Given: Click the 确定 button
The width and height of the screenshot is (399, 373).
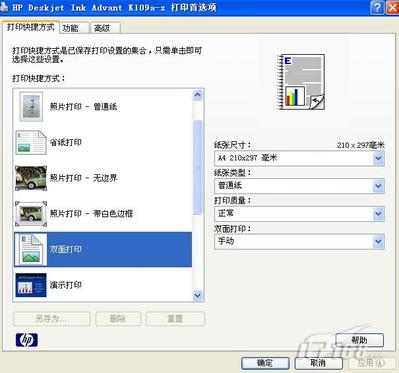Looking at the screenshot, I should point(265,363).
